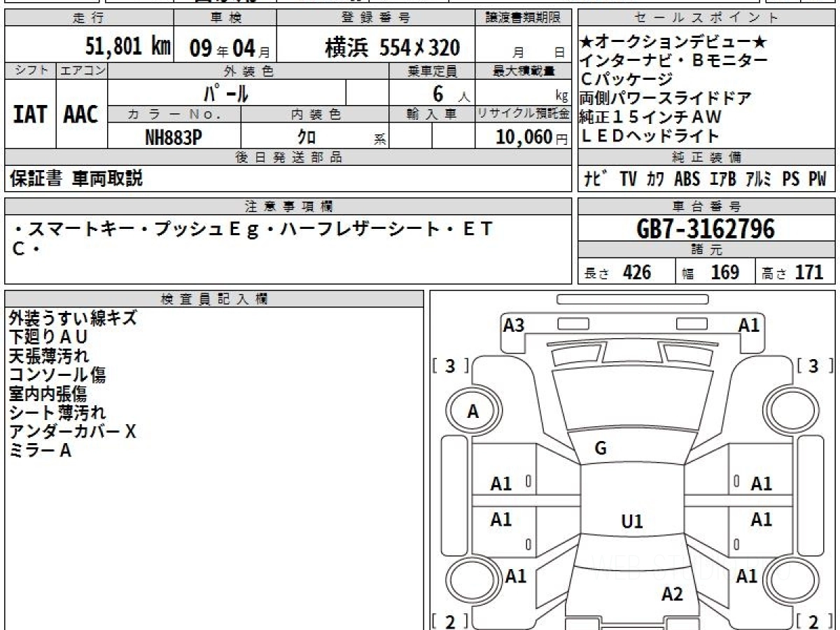
Task: Click the "諸元" header
Action: [x=707, y=250]
